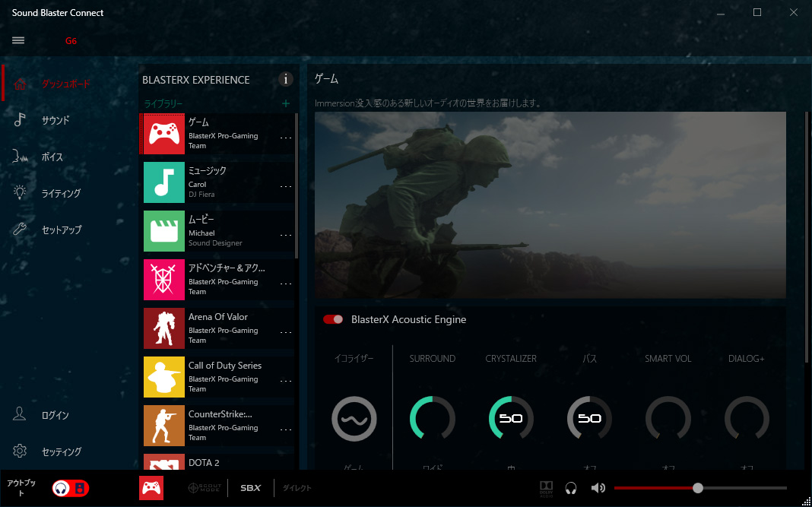Click the Dolby Audio icon
Screen dimensions: 812x507
[547, 488]
